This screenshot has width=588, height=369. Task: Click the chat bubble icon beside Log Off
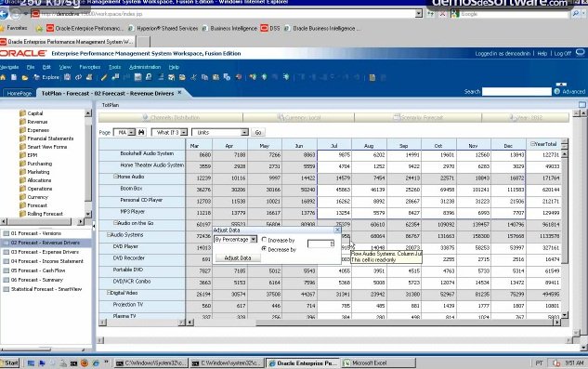point(581,53)
